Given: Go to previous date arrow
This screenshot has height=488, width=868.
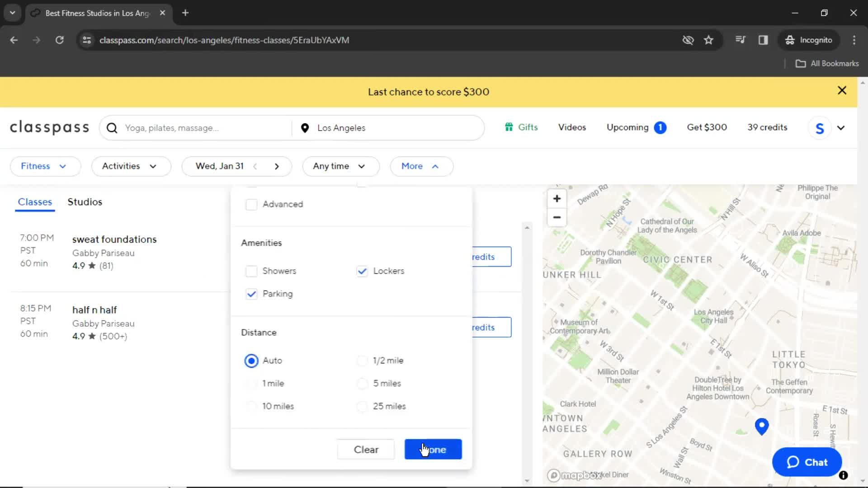Looking at the screenshot, I should (x=255, y=166).
